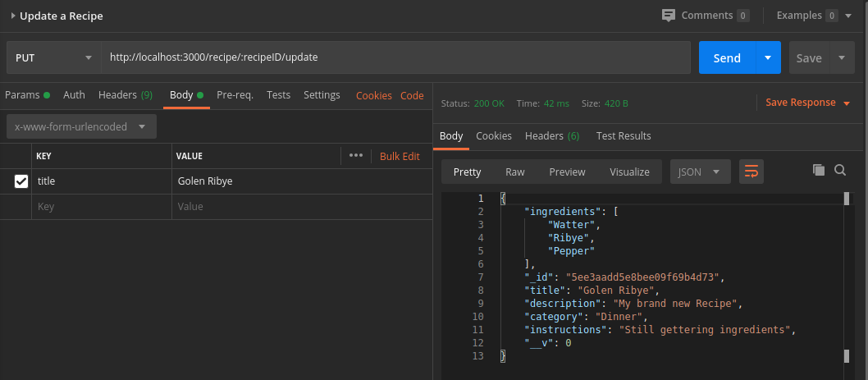Open the Send button dropdown arrow
868x380 pixels.
(768, 57)
